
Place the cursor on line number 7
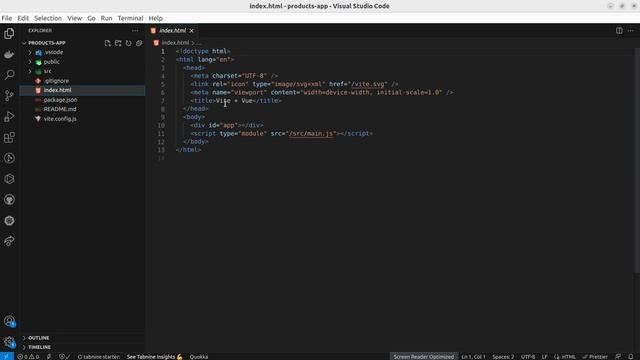click(x=162, y=101)
